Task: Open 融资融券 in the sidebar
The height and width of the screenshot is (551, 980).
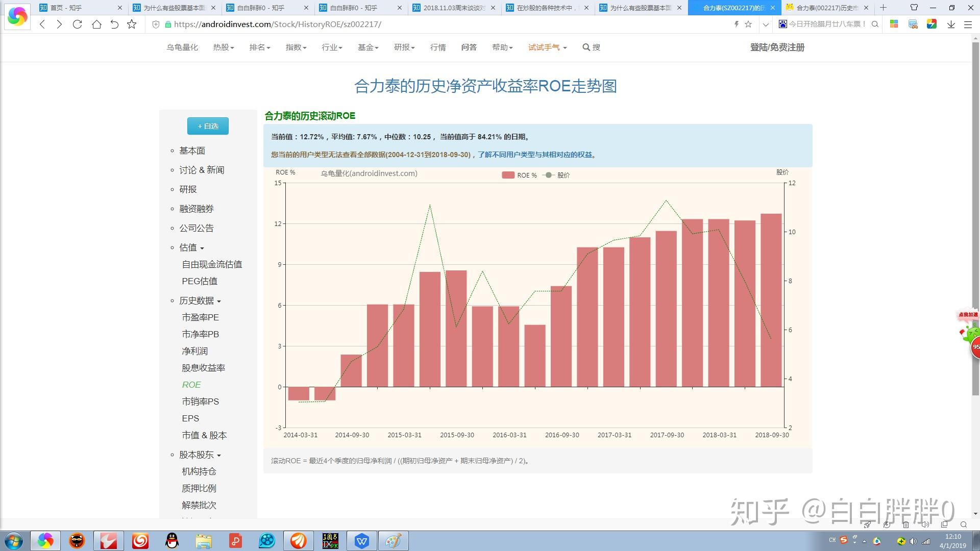Action: click(x=197, y=209)
